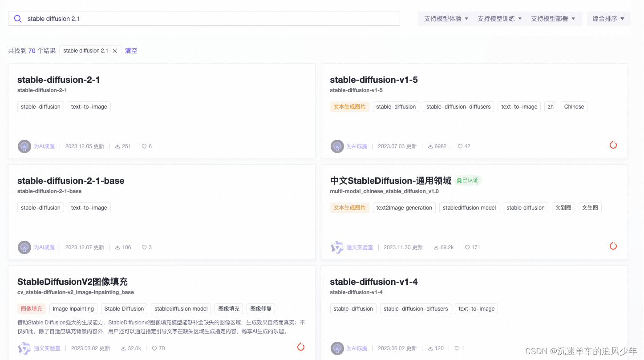Open the 支持模型训练 dropdown
The image size is (644, 360).
[x=500, y=19]
